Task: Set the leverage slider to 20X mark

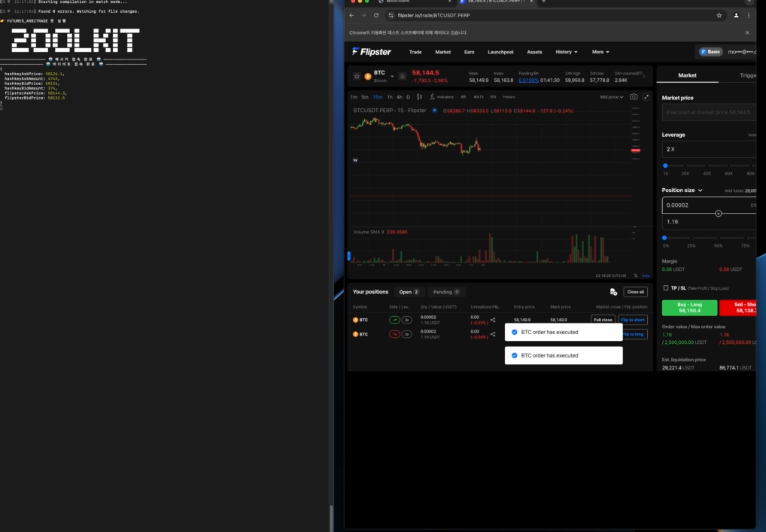Action: tap(685, 166)
